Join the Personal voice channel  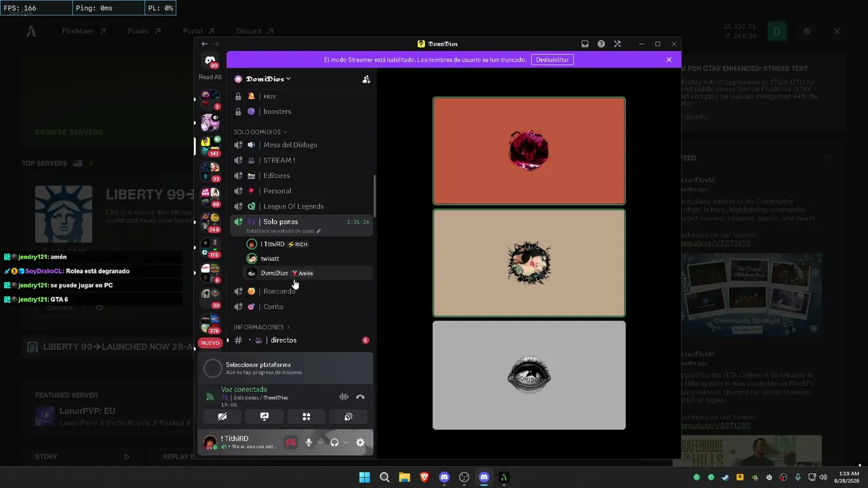(302, 191)
